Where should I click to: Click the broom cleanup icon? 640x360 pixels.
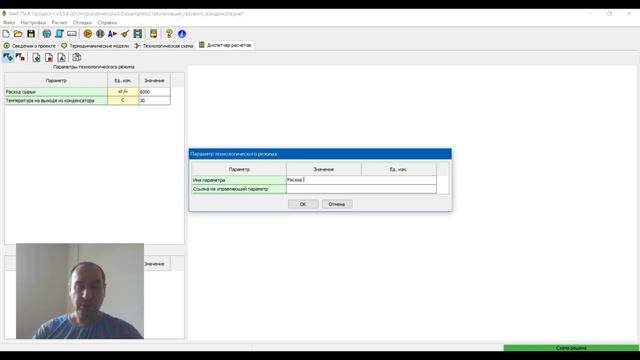[125, 34]
